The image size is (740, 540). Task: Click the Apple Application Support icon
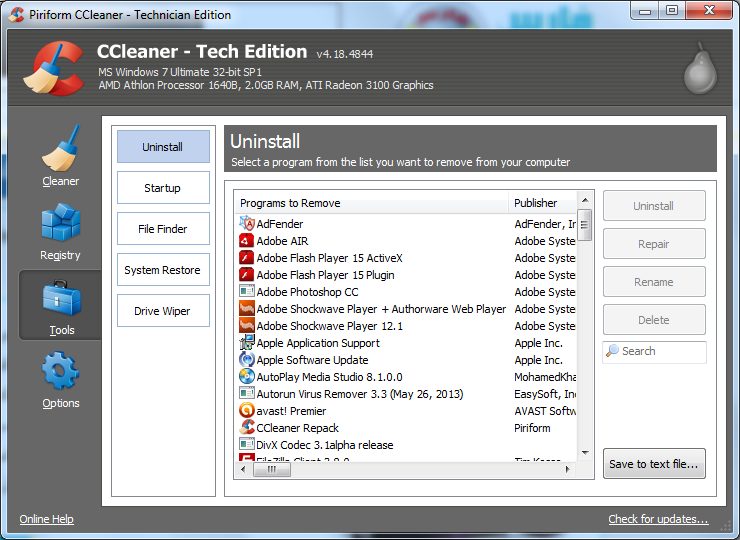coord(247,343)
